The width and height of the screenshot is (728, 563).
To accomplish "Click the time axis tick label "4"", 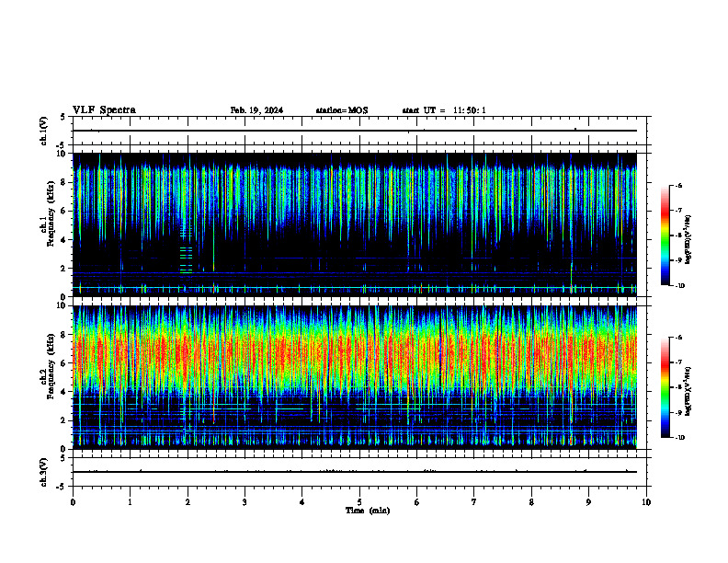I will point(302,502).
